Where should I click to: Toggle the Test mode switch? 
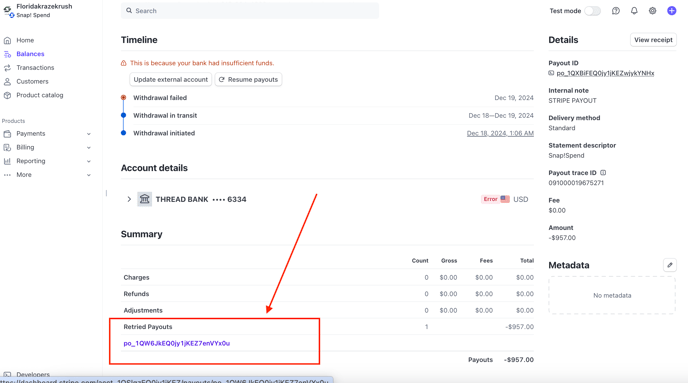pos(592,11)
